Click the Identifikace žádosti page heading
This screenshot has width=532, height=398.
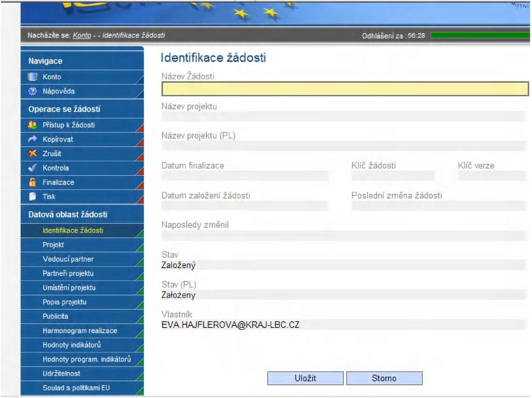point(213,58)
